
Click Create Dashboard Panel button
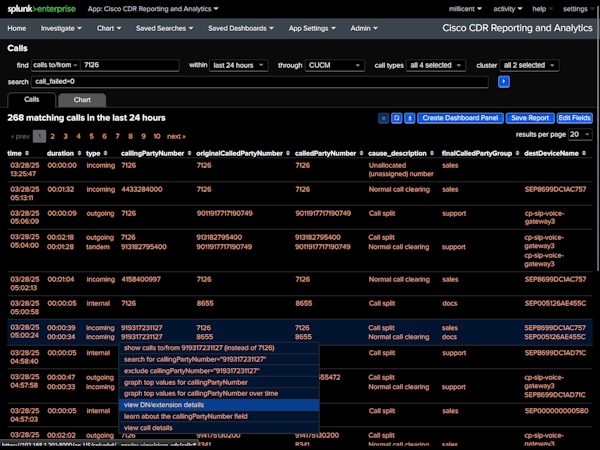click(460, 118)
